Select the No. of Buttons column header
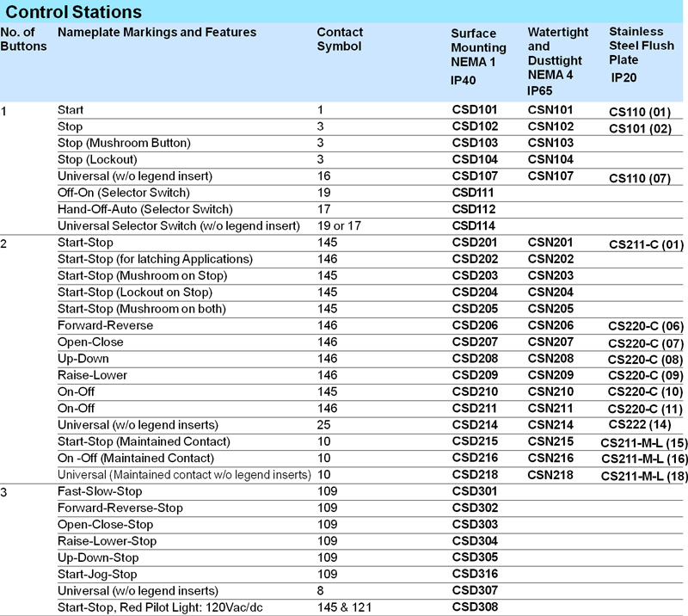The image size is (688, 616). tap(23, 39)
